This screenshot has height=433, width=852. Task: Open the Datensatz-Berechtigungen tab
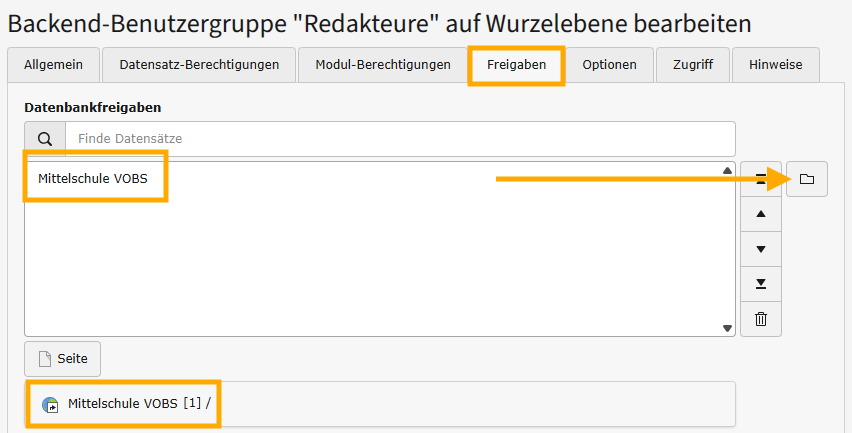pyautogui.click(x=199, y=65)
